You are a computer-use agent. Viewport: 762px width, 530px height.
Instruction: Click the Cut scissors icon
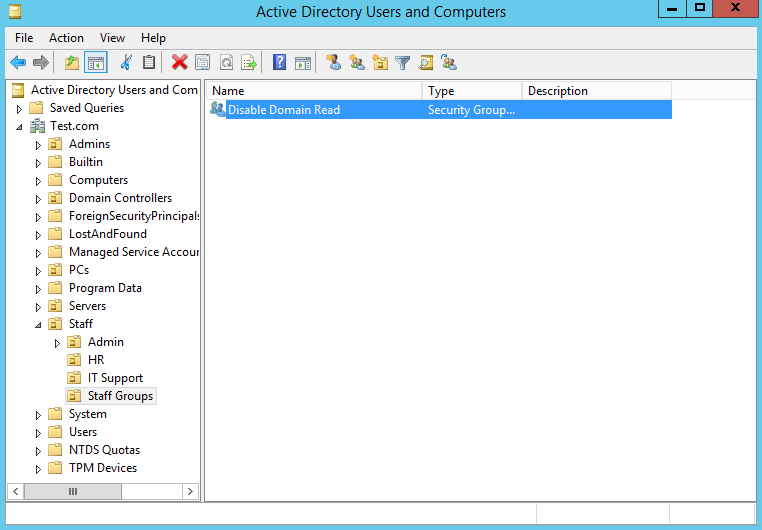126,62
